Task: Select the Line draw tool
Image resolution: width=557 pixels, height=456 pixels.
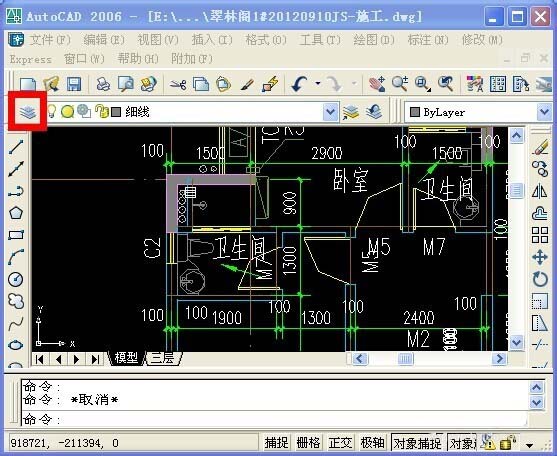Action: click(16, 147)
